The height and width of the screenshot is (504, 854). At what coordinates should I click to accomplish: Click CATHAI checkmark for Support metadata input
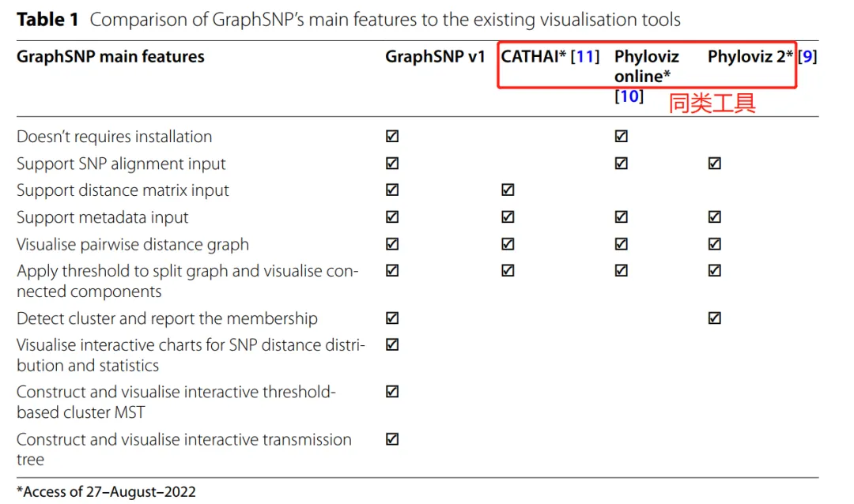pos(508,217)
